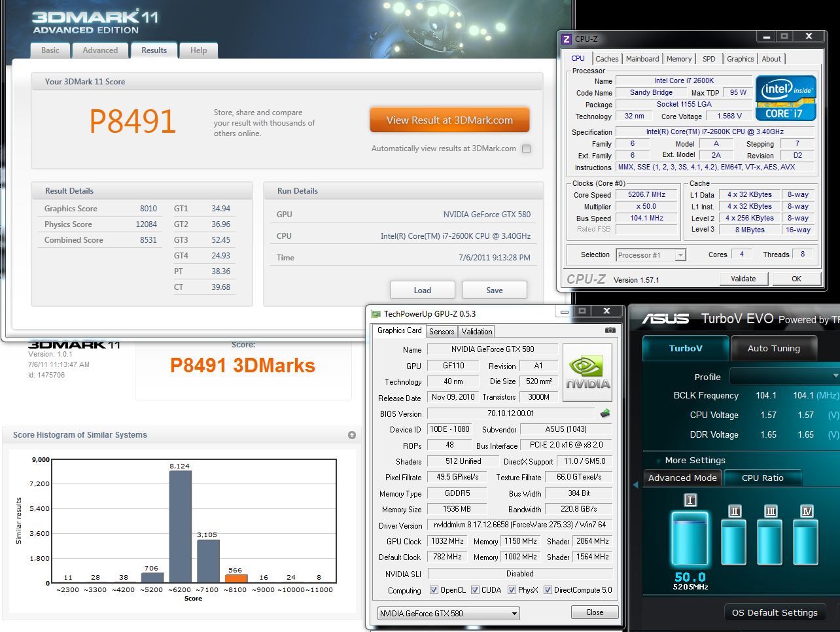Open the Caches tab in CPU-Z
The height and width of the screenshot is (632, 840).
[606, 59]
